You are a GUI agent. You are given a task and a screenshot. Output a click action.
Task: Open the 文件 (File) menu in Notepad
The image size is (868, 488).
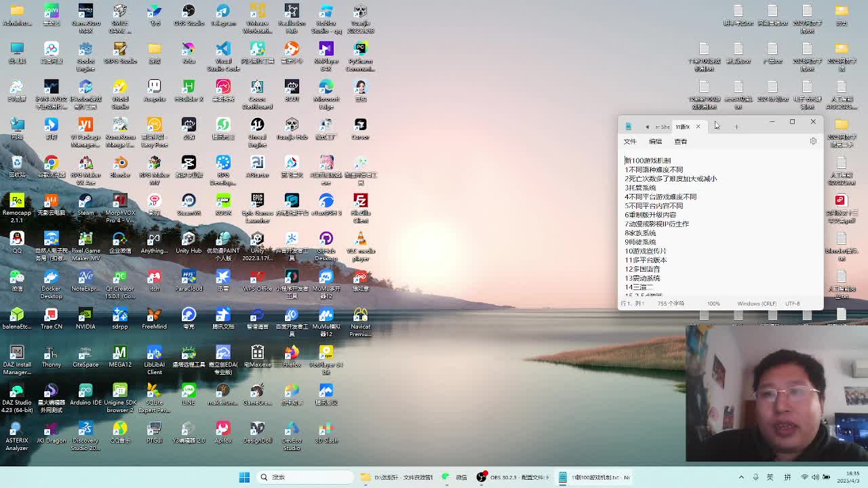pyautogui.click(x=630, y=142)
